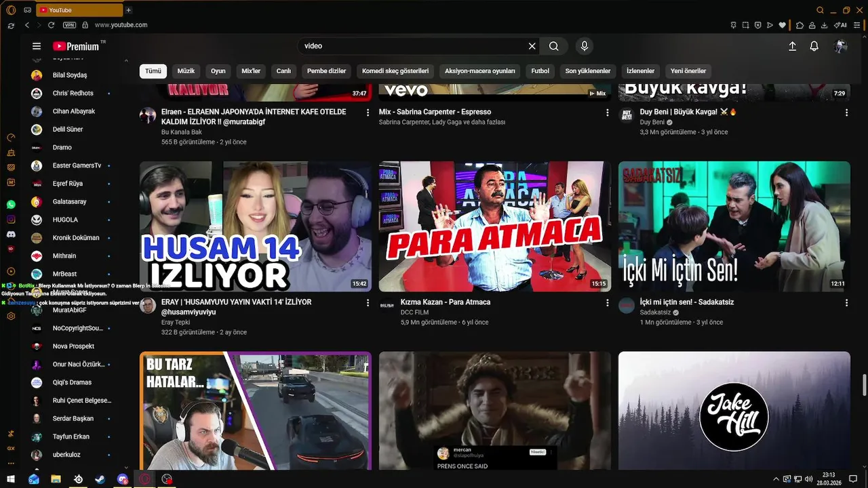Open Galatasaray channel in sidebar
The height and width of the screenshot is (488, 868).
pos(71,201)
